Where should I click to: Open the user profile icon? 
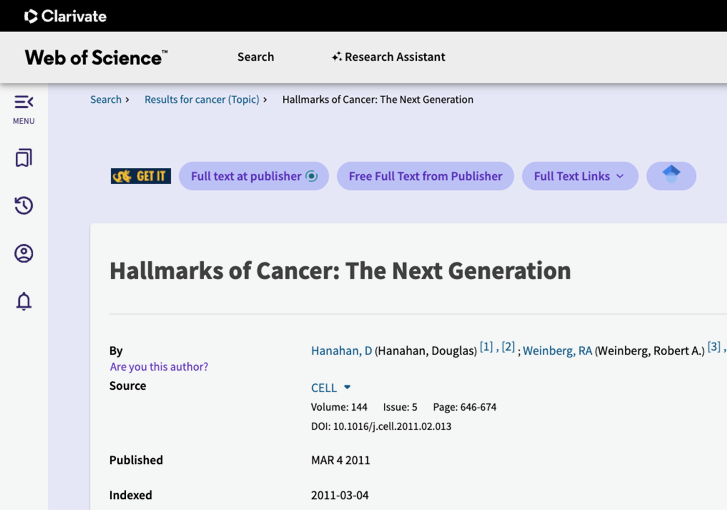click(24, 254)
